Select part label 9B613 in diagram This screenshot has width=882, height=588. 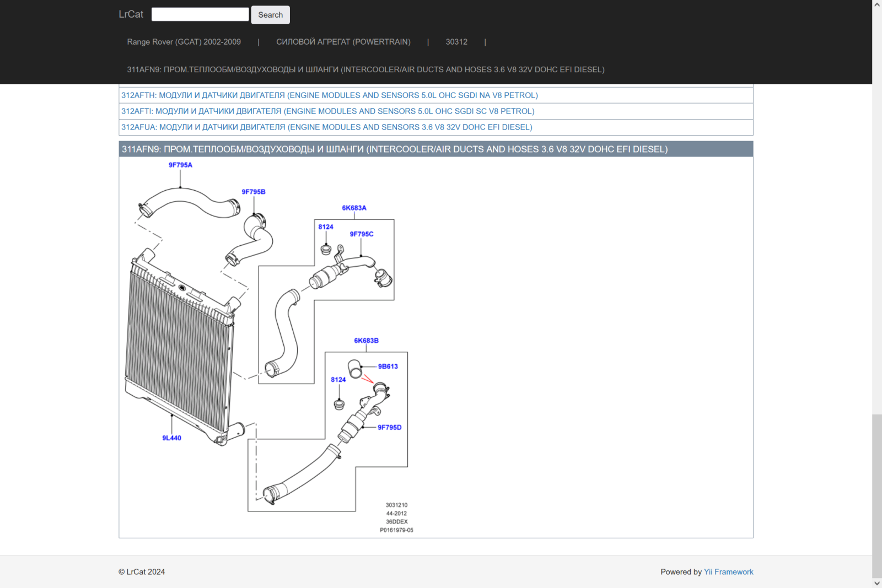[x=388, y=366]
